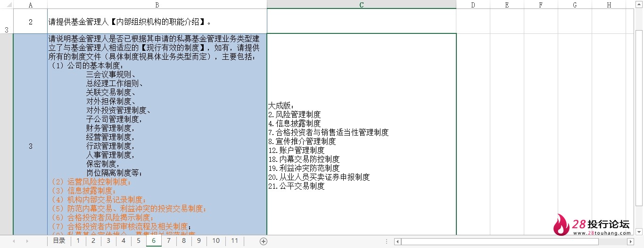The width and height of the screenshot is (644, 248).
Task: Switch to sheet tab 7
Action: (169, 240)
